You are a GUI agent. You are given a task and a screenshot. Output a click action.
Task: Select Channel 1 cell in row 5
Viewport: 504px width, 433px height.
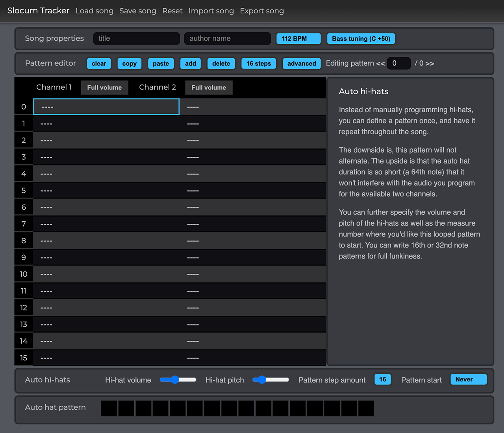tap(106, 191)
